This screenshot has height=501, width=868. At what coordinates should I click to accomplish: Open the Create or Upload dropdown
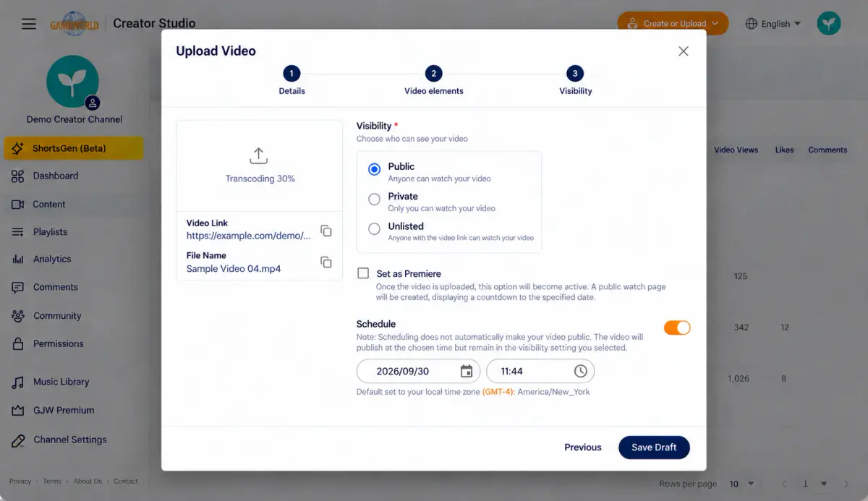pos(673,23)
